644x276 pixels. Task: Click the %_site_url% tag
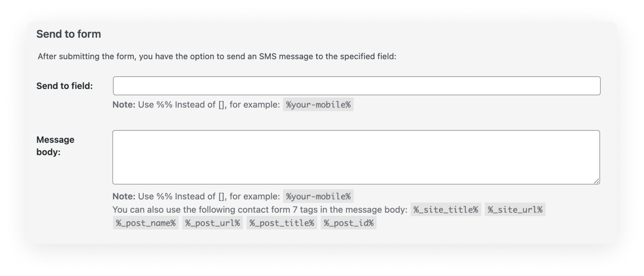515,210
